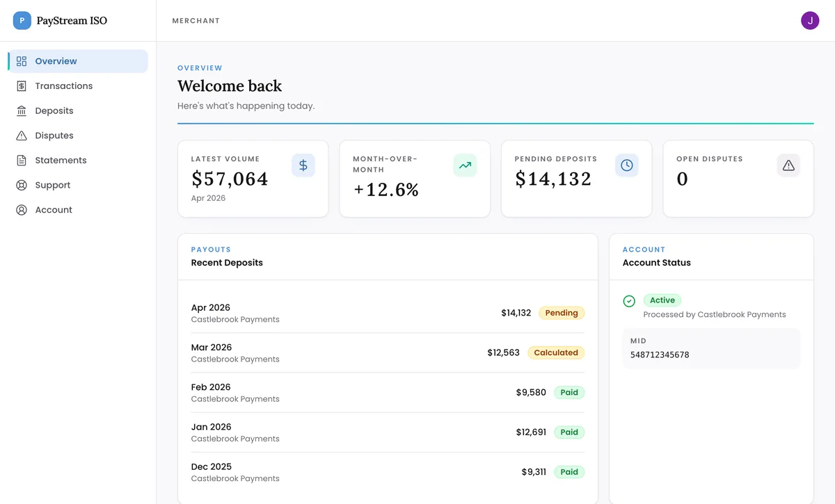Click the Recent Deposits heading

pyautogui.click(x=227, y=263)
